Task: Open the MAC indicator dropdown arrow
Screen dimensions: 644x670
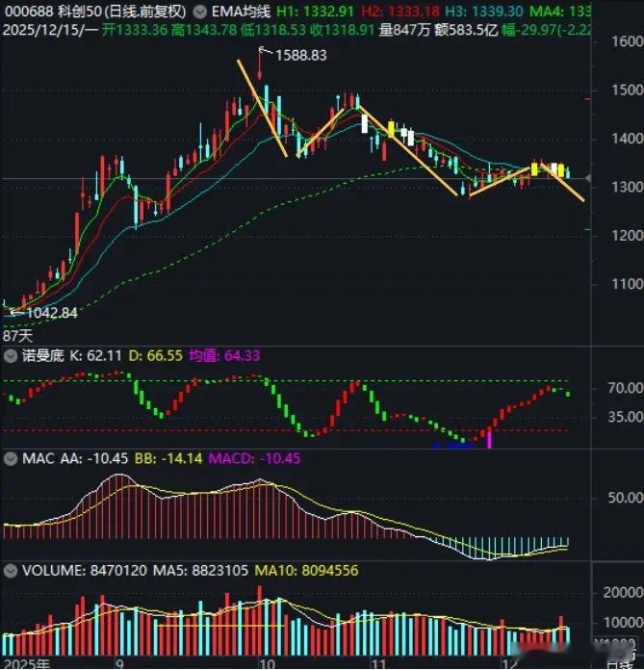Action: pos(11,459)
